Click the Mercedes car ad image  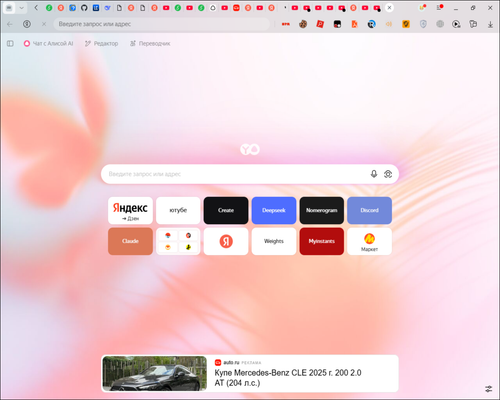[155, 373]
